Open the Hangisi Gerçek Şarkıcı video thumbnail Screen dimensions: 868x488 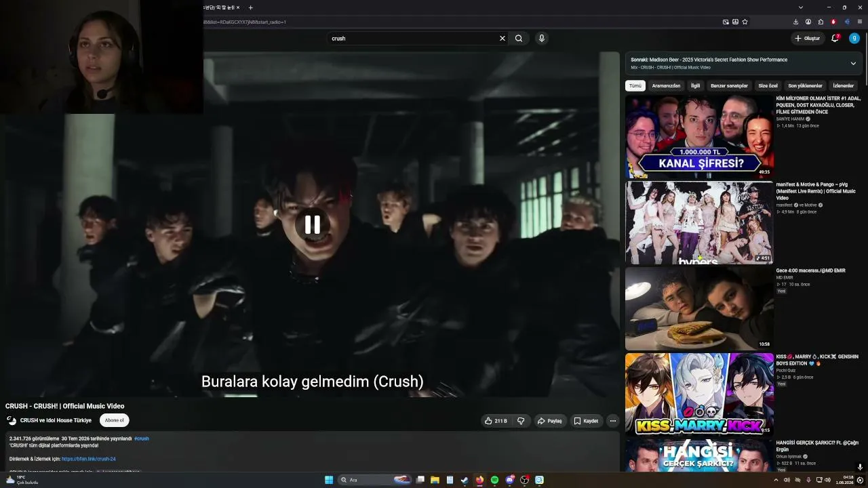point(699,455)
